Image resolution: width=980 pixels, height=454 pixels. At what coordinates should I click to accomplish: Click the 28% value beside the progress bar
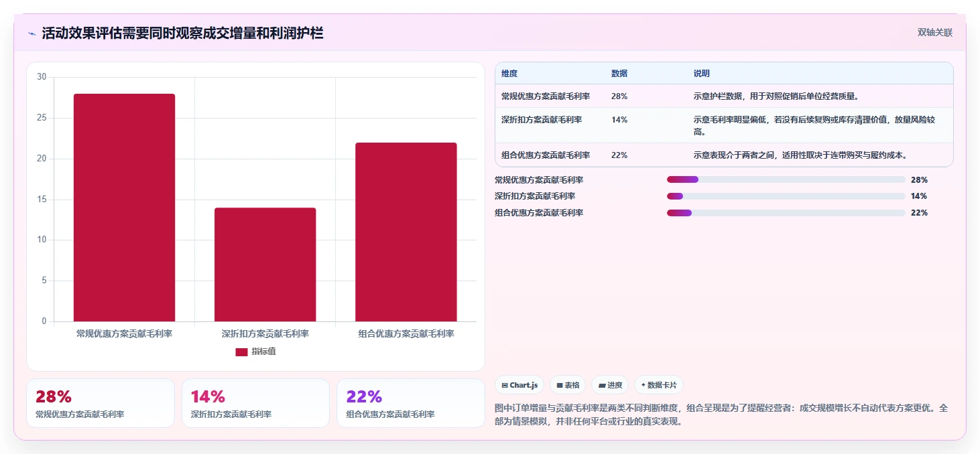pyautogui.click(x=919, y=180)
